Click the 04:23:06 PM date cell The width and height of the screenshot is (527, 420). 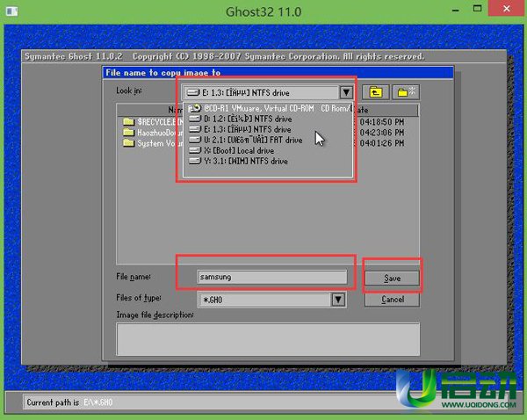click(382, 133)
